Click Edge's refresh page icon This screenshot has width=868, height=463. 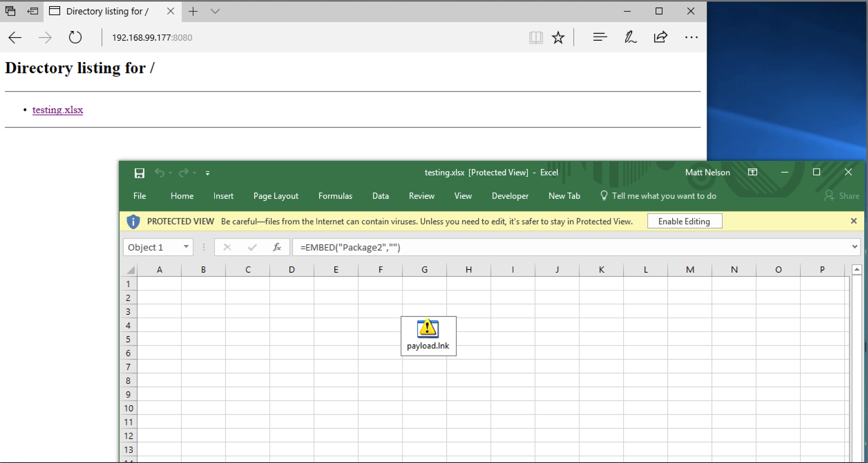point(75,37)
